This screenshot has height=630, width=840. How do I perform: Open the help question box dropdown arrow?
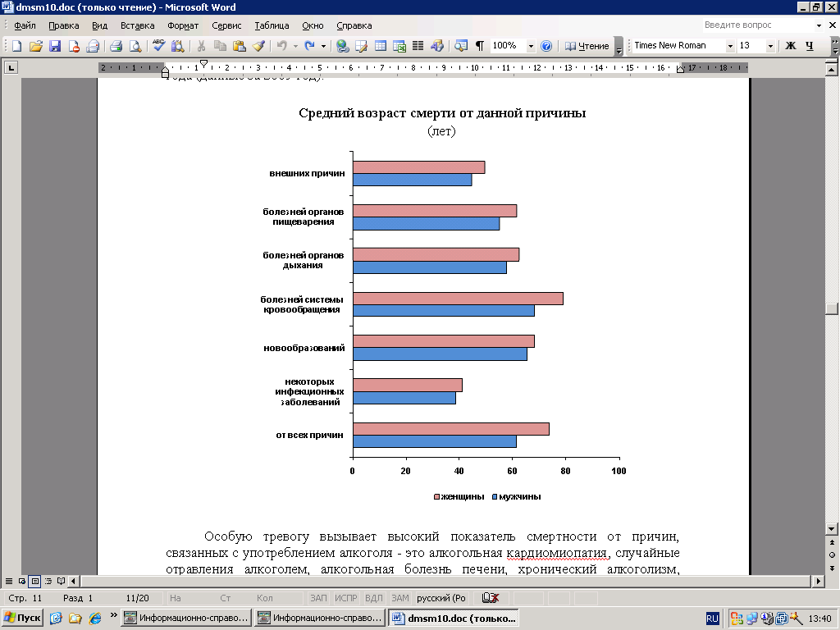point(819,25)
